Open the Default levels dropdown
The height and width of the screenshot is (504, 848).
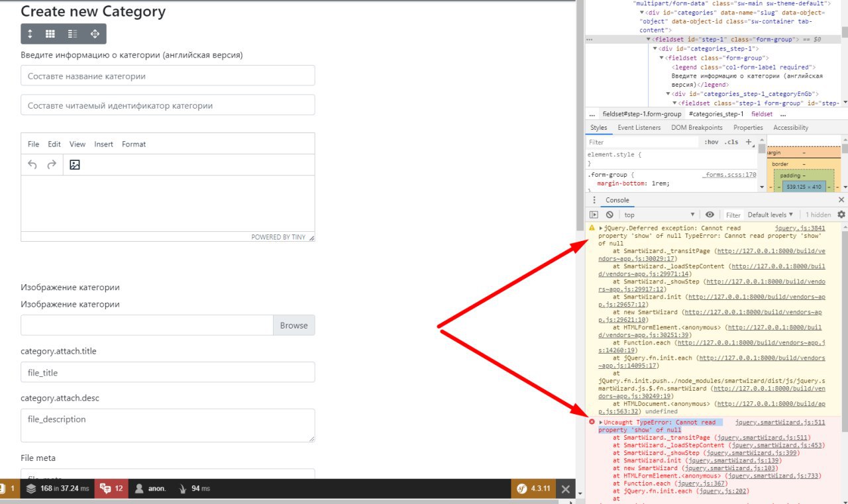point(770,215)
